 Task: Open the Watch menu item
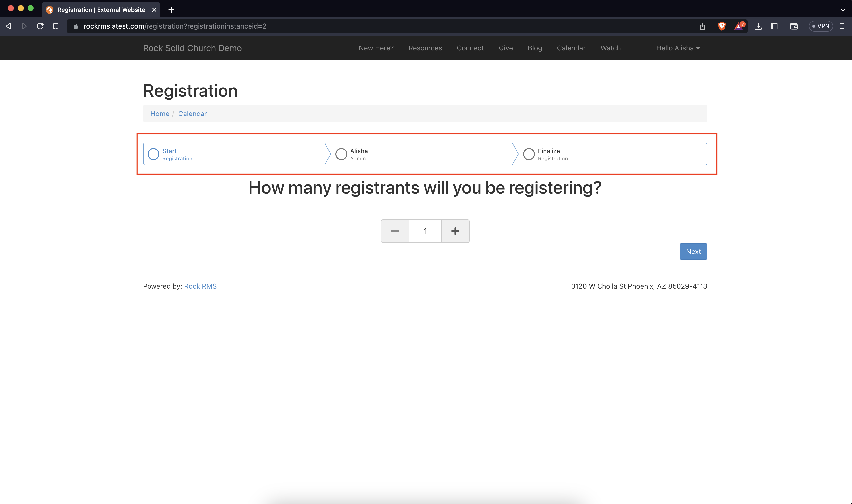[610, 48]
